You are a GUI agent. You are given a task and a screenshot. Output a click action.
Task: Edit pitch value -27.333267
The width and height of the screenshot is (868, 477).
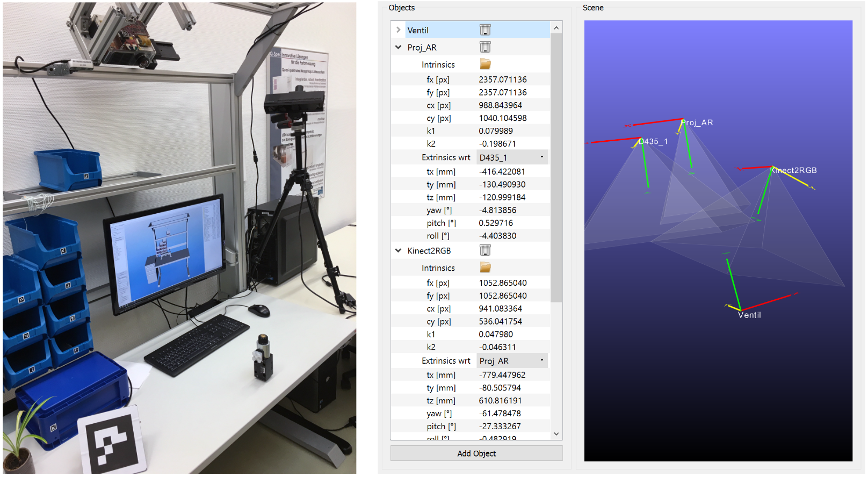[x=500, y=427]
